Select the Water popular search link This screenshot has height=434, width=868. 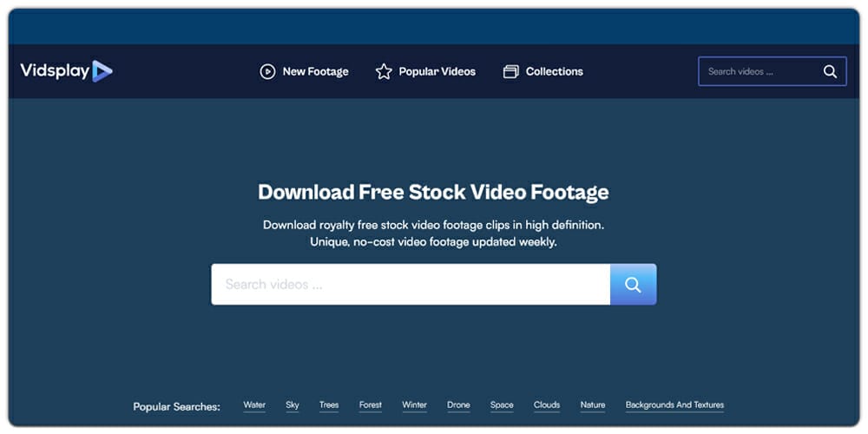pyautogui.click(x=254, y=404)
